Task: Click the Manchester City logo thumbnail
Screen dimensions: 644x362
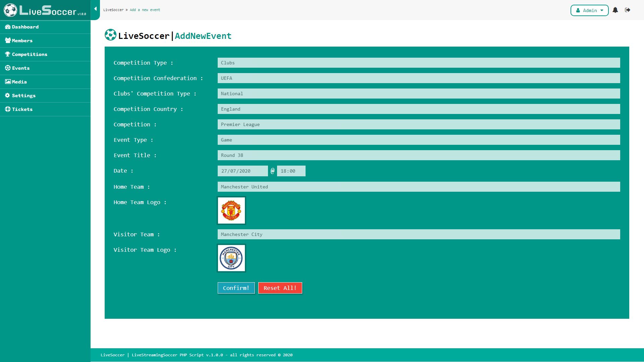Action: [231, 258]
